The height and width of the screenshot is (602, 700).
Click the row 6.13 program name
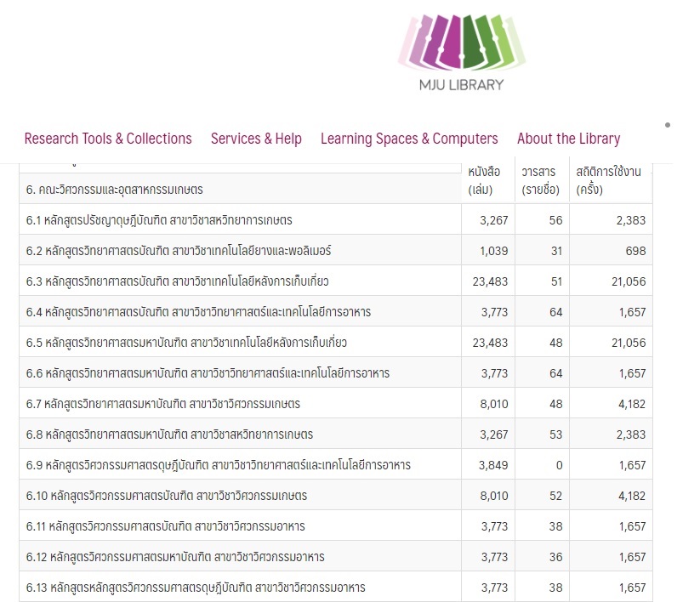[x=196, y=588]
